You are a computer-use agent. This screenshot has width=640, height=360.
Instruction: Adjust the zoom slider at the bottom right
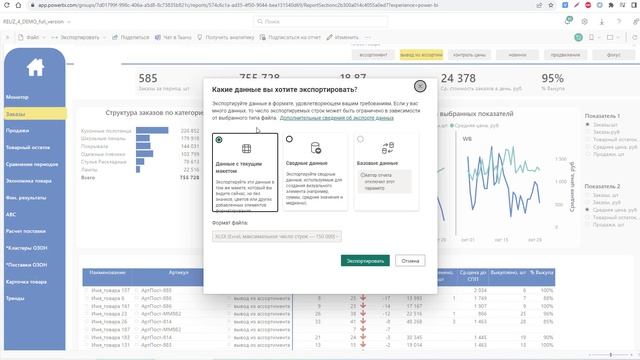[611, 355]
